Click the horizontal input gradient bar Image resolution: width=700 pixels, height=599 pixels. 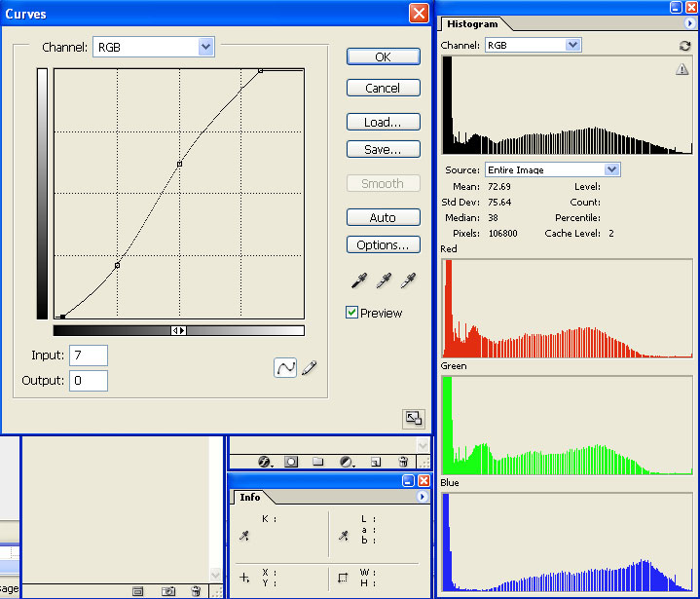click(x=178, y=330)
